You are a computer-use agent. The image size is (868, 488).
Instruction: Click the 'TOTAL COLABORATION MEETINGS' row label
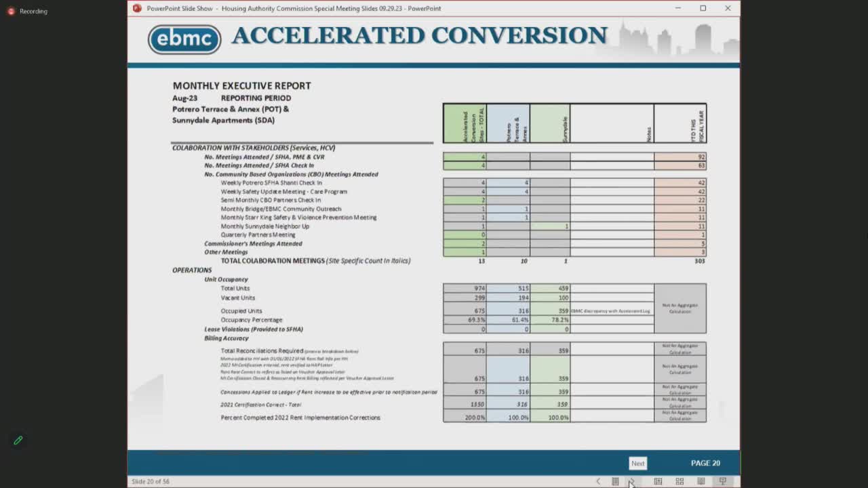273,261
